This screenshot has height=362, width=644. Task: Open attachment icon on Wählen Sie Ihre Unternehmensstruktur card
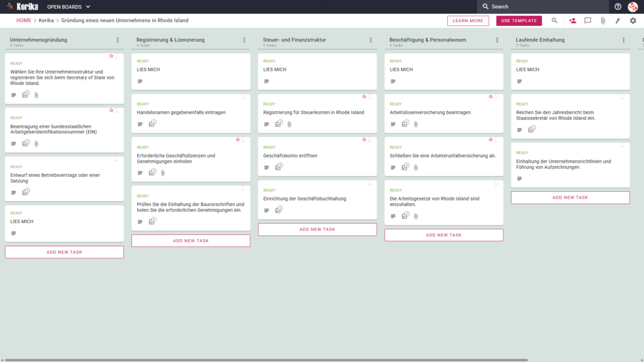(x=36, y=95)
